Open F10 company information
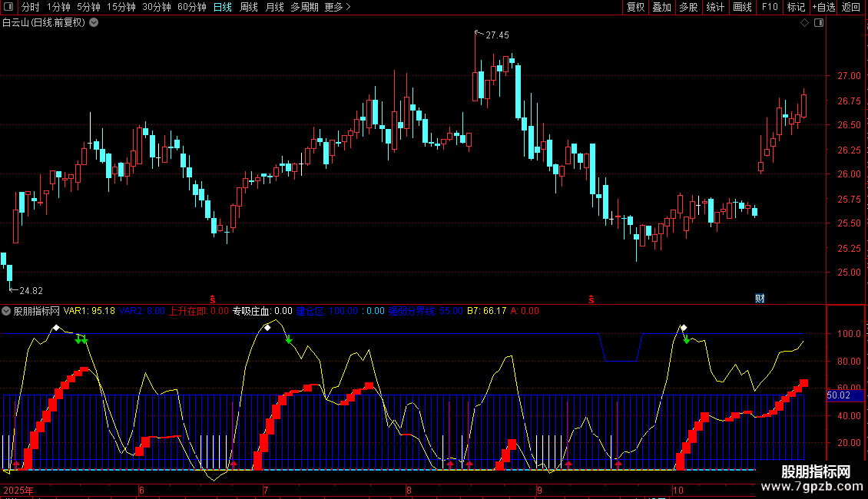This screenshot has width=868, height=499. click(770, 7)
